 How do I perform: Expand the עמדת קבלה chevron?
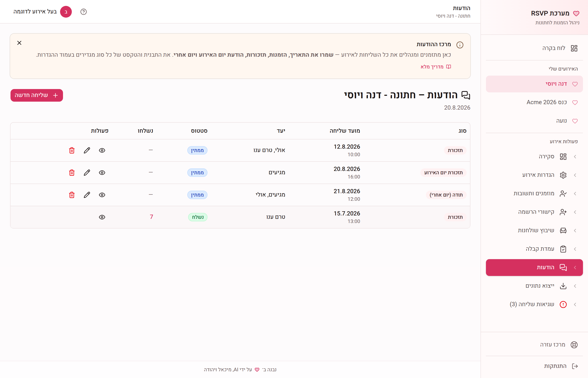click(x=575, y=249)
